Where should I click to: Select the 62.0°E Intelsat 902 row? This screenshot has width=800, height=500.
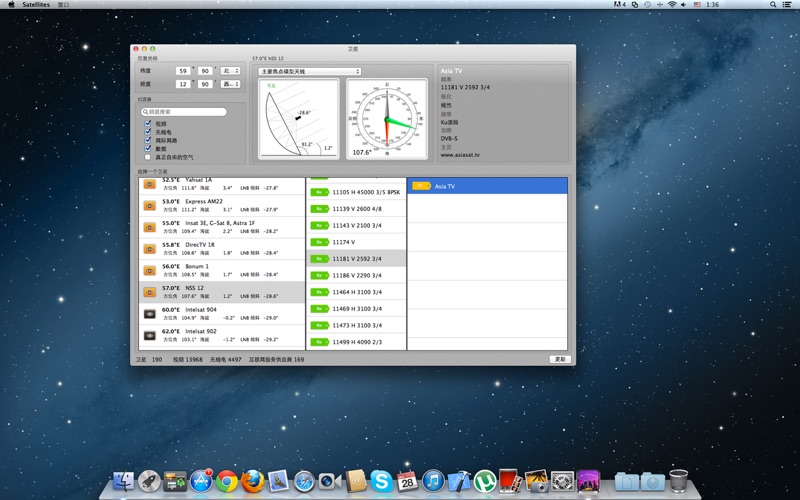coord(222,335)
